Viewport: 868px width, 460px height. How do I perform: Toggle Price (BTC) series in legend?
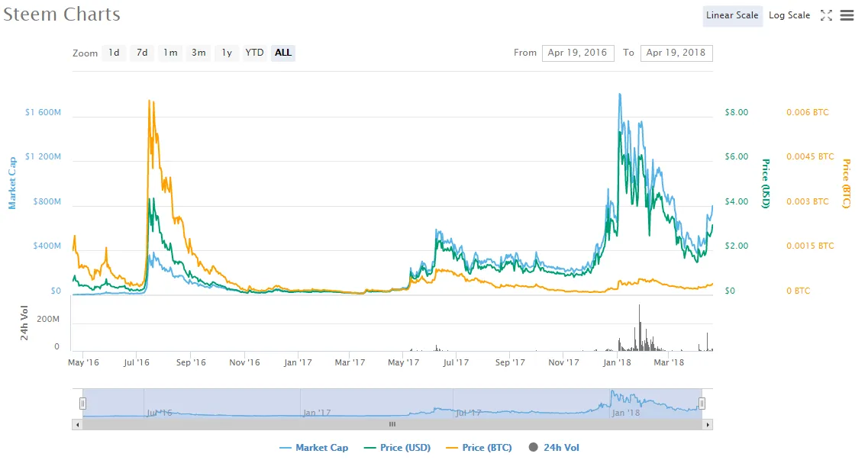[x=479, y=447]
